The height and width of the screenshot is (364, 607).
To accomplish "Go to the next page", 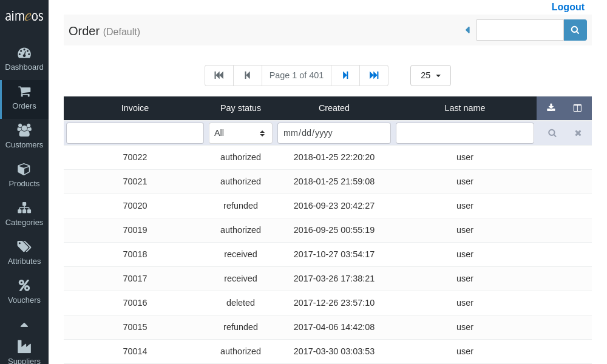I will 345,75.
